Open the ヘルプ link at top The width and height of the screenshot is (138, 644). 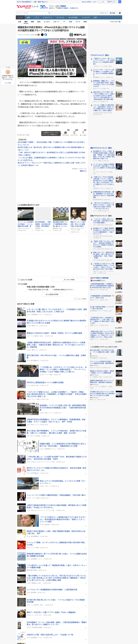[x=94, y=2]
